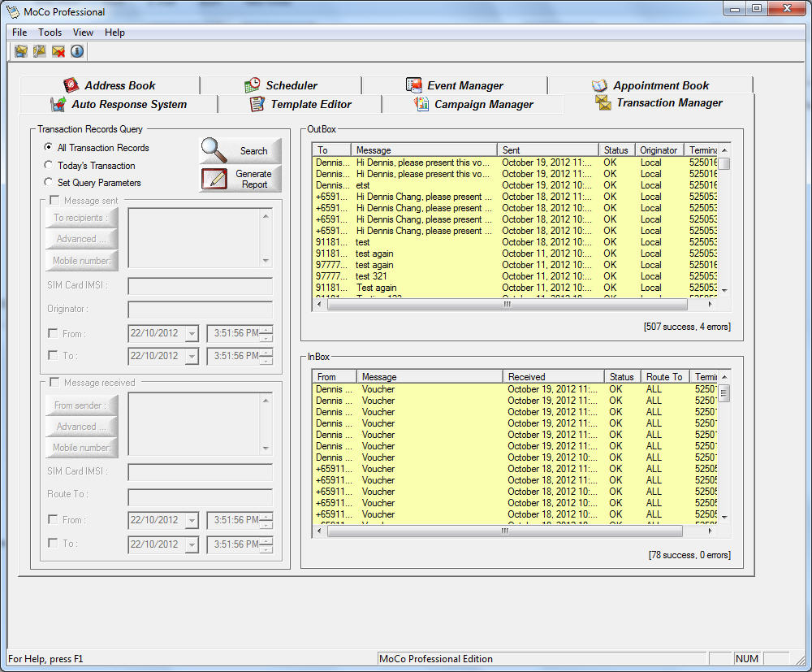Click the red Address Book tab icon

(71, 85)
